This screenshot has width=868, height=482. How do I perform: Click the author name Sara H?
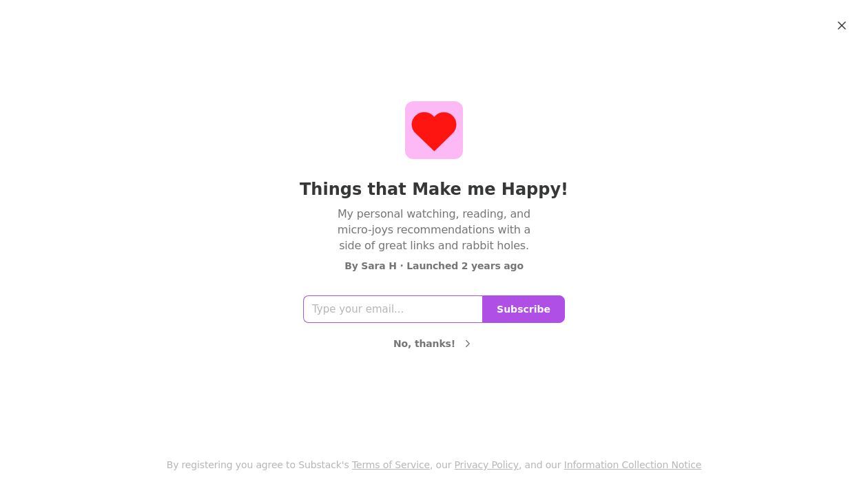[378, 266]
